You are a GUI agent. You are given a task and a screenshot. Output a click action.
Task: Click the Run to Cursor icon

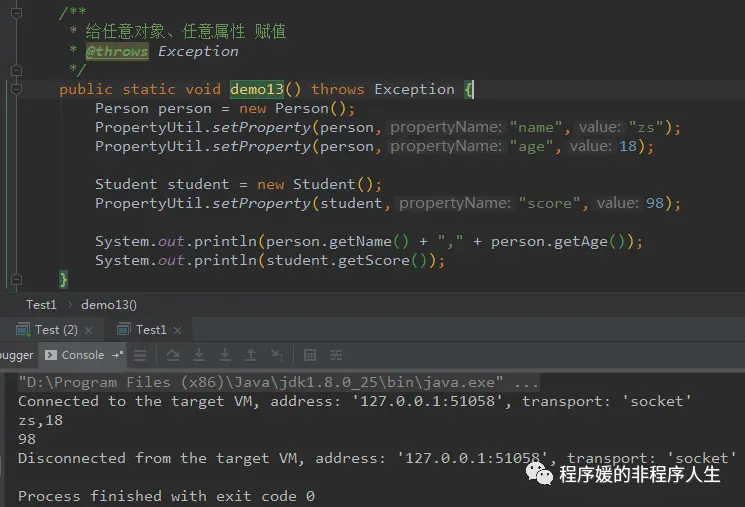pyautogui.click(x=277, y=355)
